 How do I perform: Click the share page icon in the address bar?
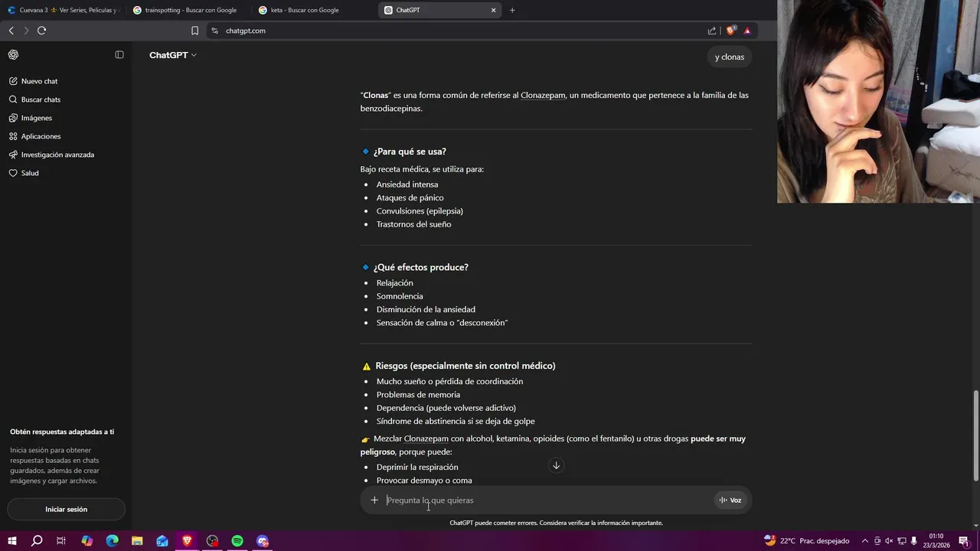[712, 31]
